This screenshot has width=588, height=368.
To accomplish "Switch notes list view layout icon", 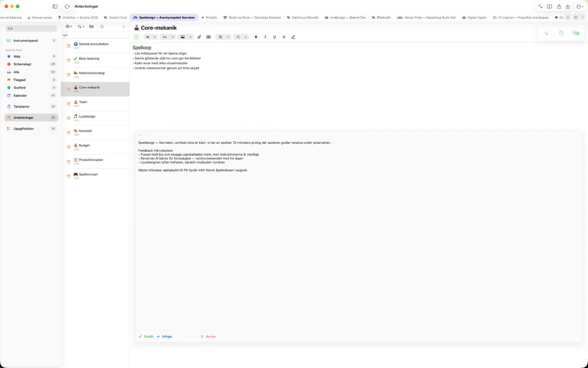I will click(91, 26).
